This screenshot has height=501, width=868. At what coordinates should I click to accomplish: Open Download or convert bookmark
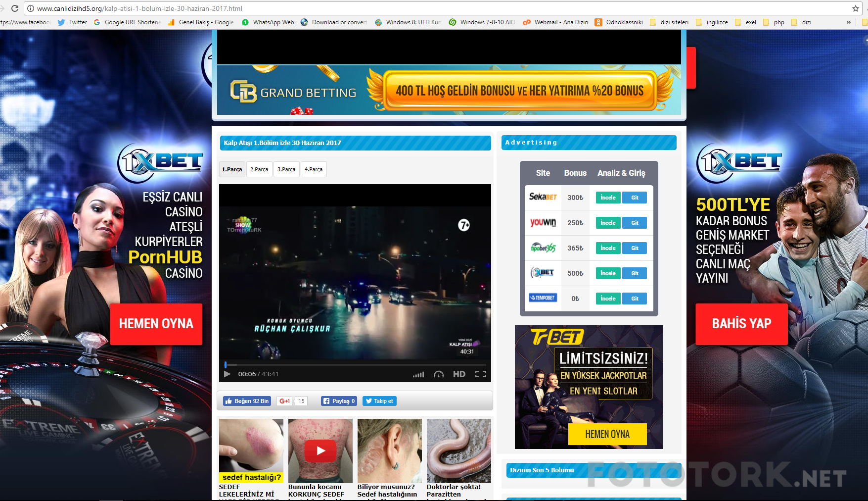(334, 22)
